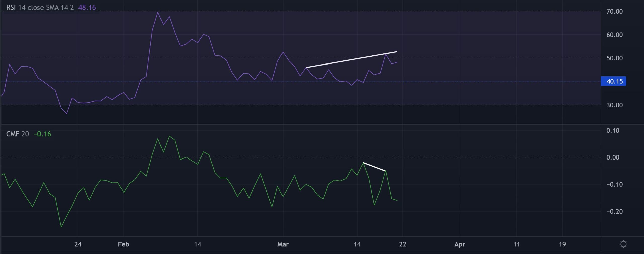Select the RSI current value 48.16
644x254 pixels.
pyautogui.click(x=87, y=7)
